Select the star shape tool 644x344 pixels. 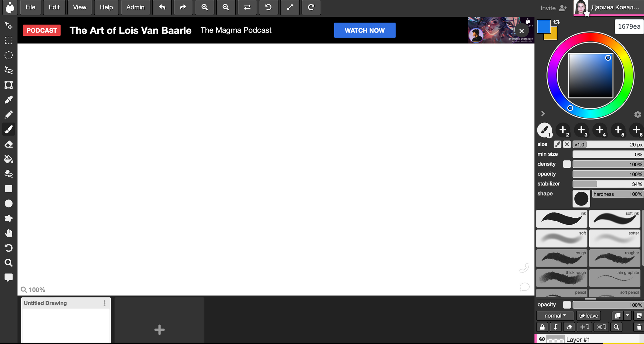9,218
